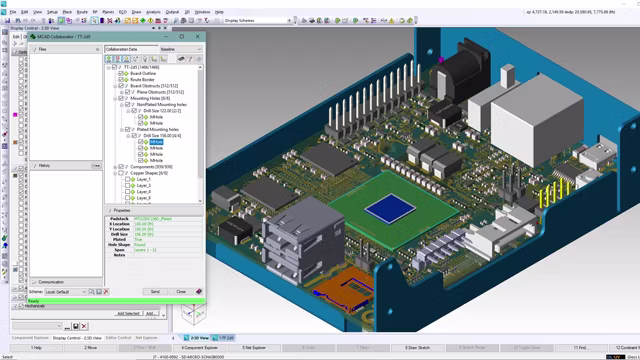The height and width of the screenshot is (360, 640).
Task: Open the Route menu
Action: 82,12
